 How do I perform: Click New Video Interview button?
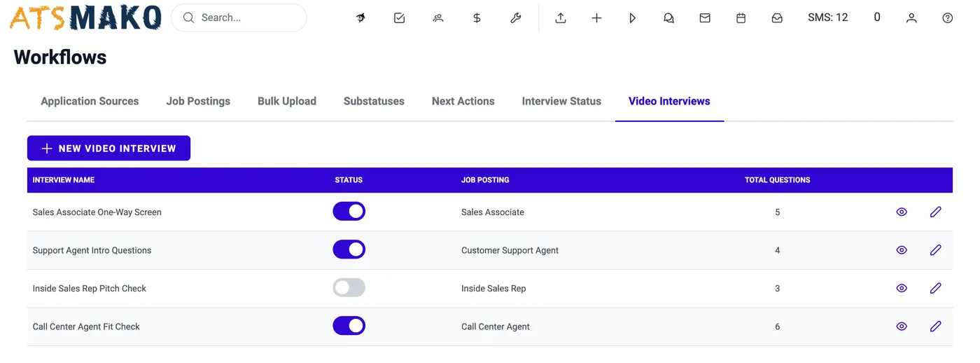pyautogui.click(x=108, y=149)
